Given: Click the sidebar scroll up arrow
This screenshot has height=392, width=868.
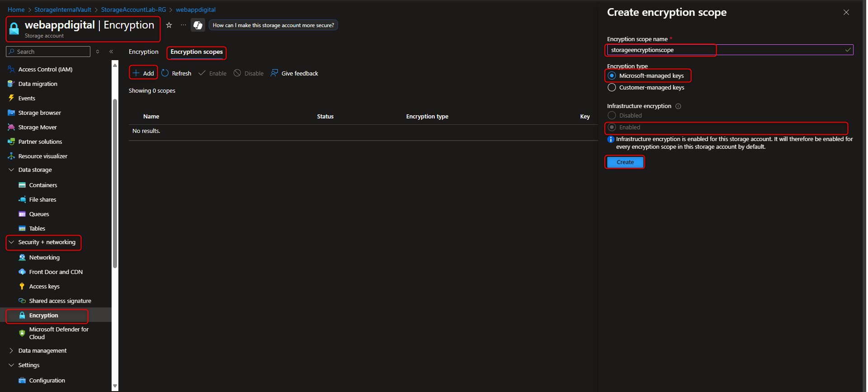Looking at the screenshot, I should click(115, 66).
